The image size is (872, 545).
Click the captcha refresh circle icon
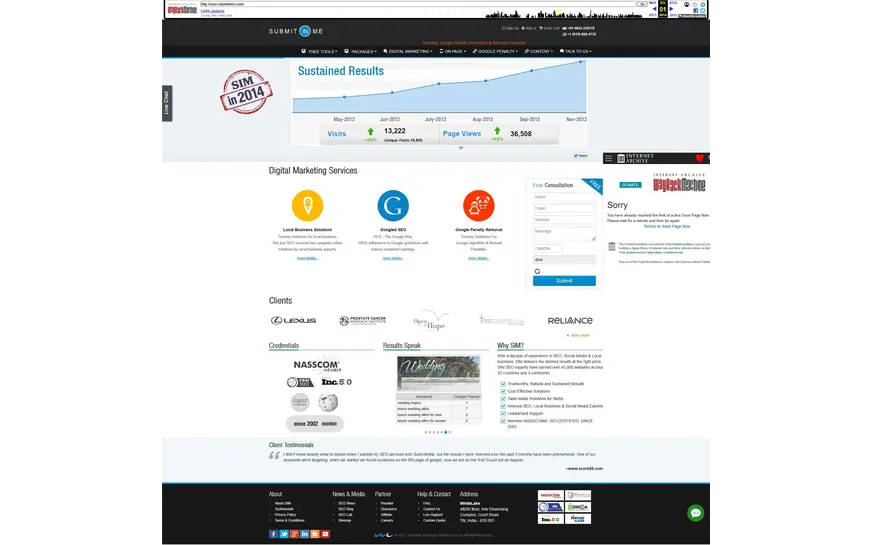click(537, 271)
